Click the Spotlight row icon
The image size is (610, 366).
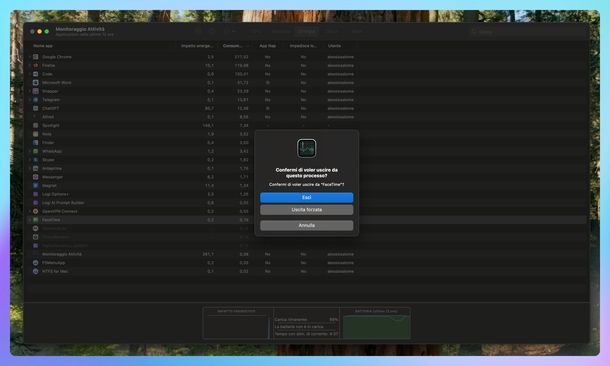point(35,125)
